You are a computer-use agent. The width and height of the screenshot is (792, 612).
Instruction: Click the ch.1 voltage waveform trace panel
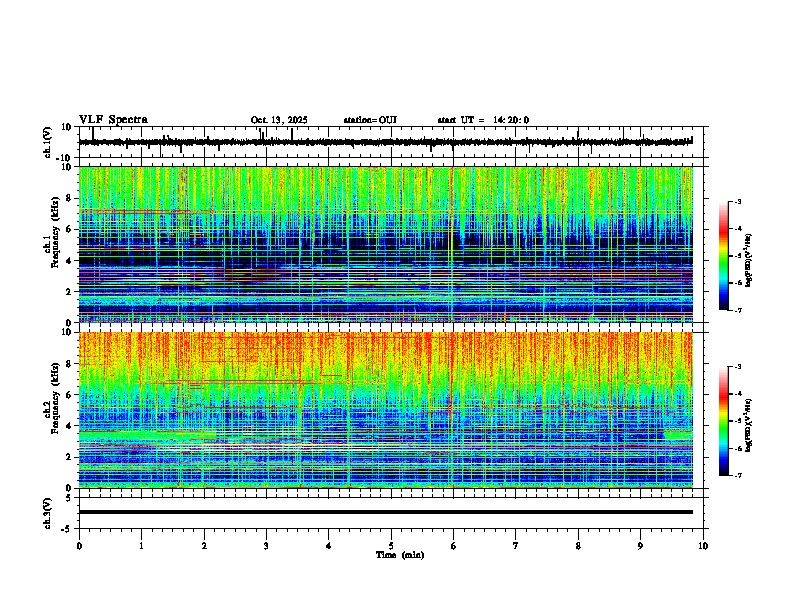pyautogui.click(x=393, y=142)
